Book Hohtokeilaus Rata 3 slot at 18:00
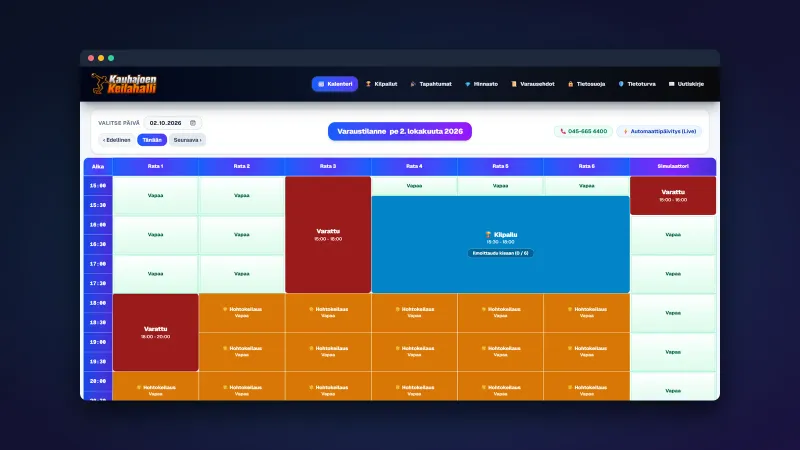 328,313
